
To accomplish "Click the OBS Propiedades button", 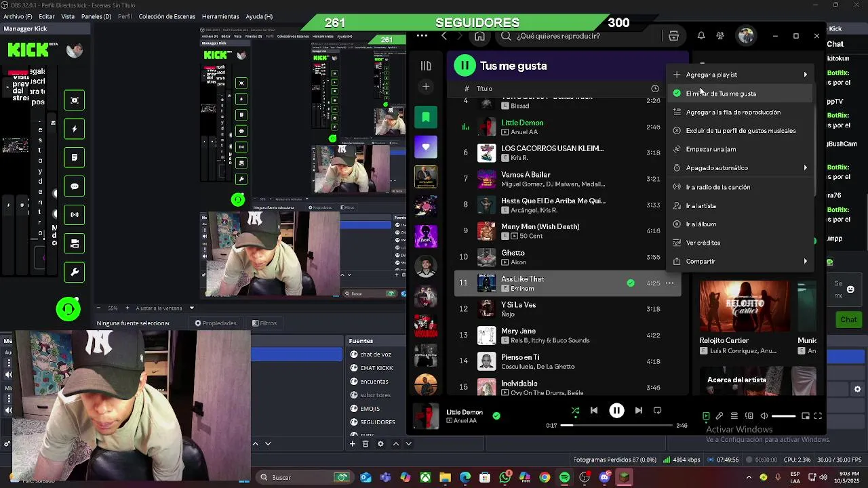I will pos(215,323).
